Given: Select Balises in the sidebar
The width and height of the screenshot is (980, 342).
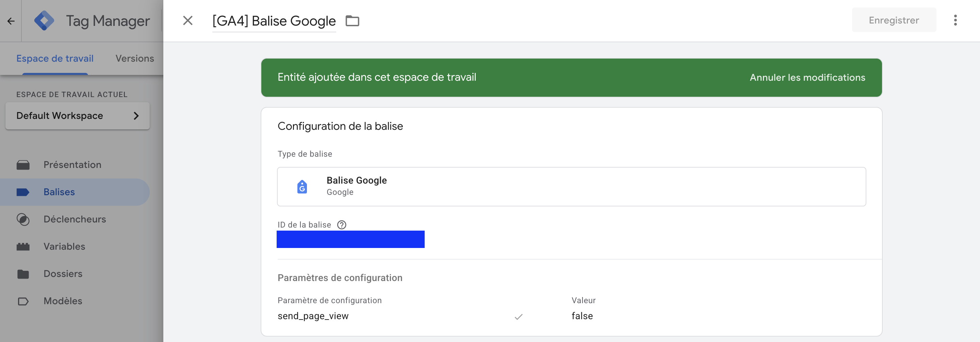Looking at the screenshot, I should 59,192.
